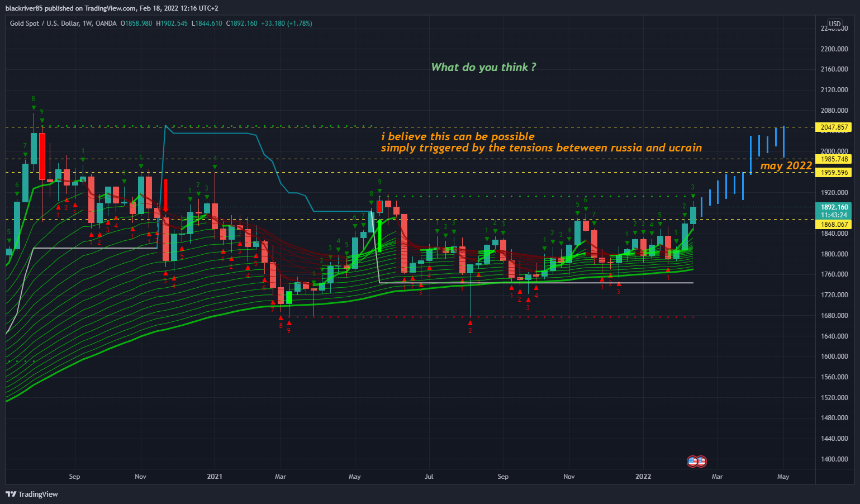Click the 1868.067 yellow price label
The width and height of the screenshot is (860, 504).
coord(834,225)
